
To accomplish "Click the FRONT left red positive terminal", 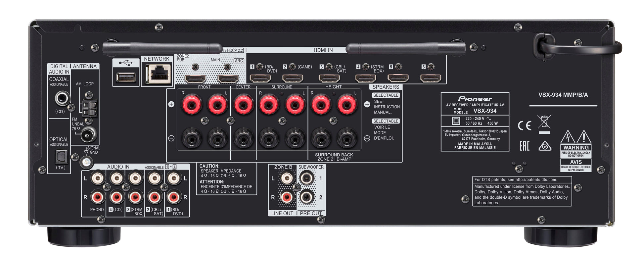I will tap(217, 105).
